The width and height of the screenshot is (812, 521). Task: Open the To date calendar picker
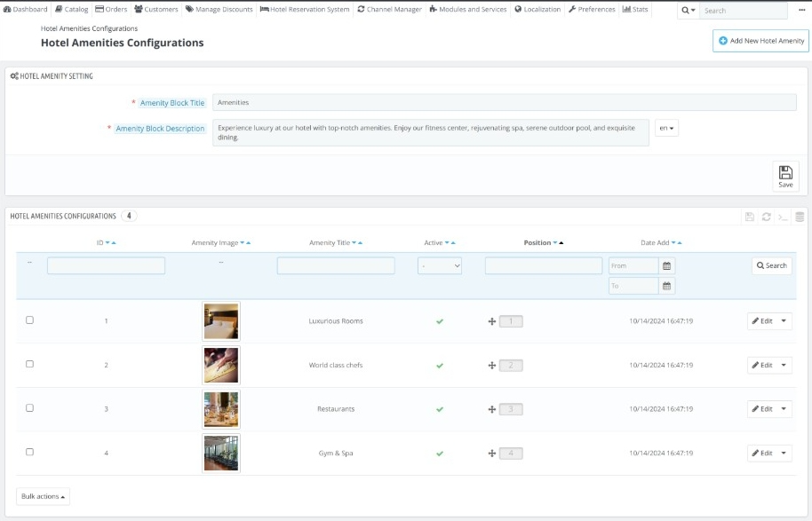click(x=667, y=286)
